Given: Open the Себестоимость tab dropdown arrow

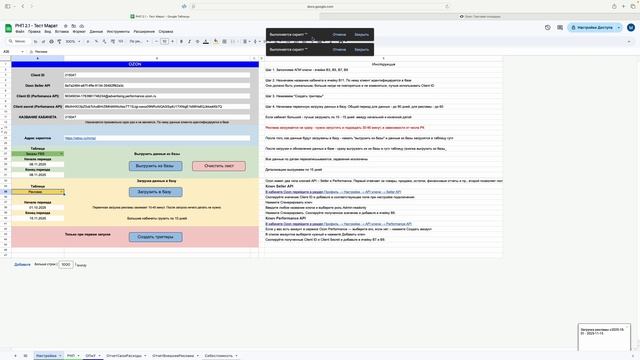Looking at the screenshot, I should click(x=236, y=356).
